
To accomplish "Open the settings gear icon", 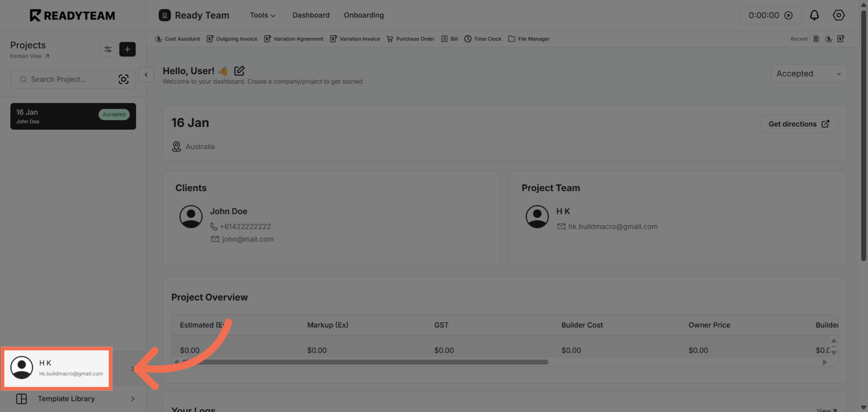I will click(x=838, y=15).
